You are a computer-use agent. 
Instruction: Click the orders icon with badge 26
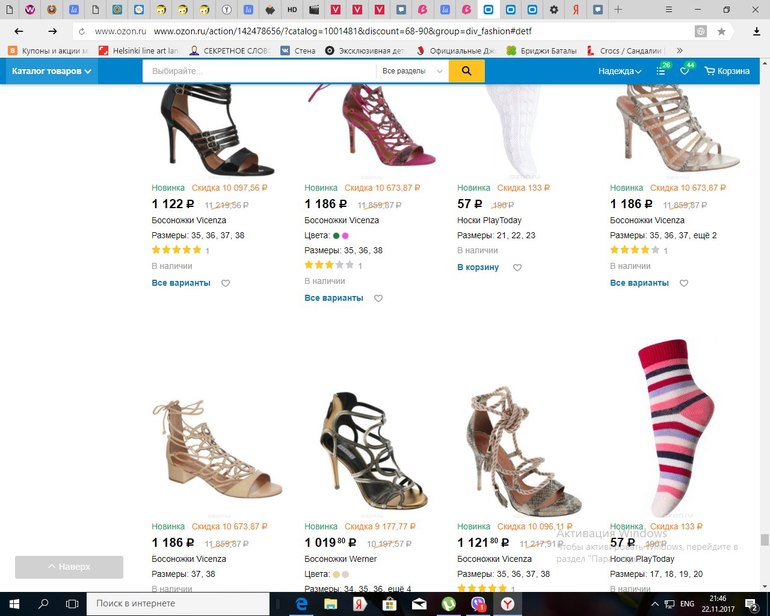662,71
